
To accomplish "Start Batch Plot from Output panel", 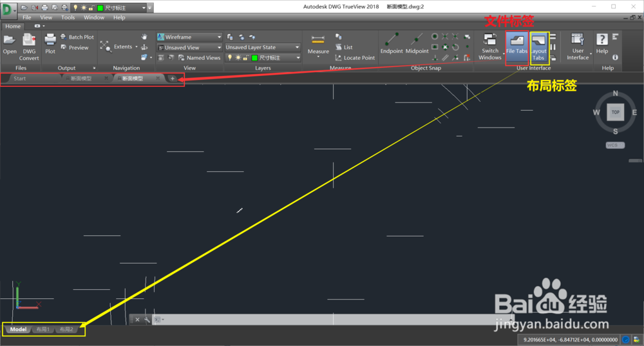I will pos(77,37).
